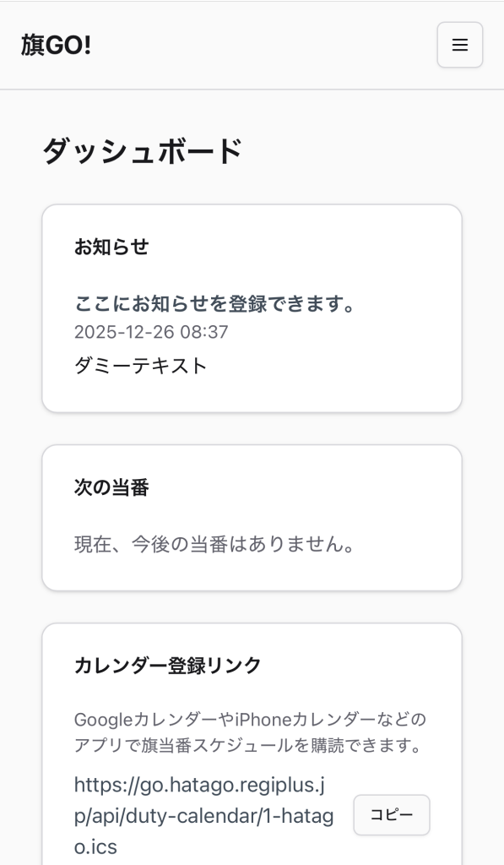Open the announcement ここにお知らせを登録できます。

pyautogui.click(x=216, y=304)
